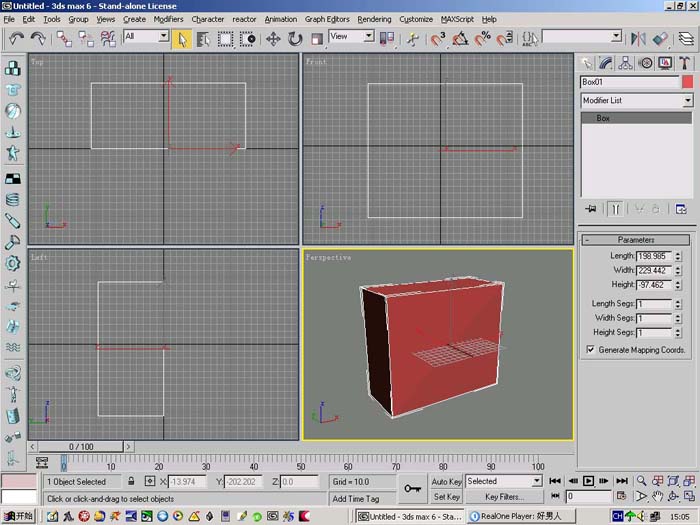This screenshot has height=525, width=700.
Task: Open the MAXScript menu
Action: pos(457,19)
